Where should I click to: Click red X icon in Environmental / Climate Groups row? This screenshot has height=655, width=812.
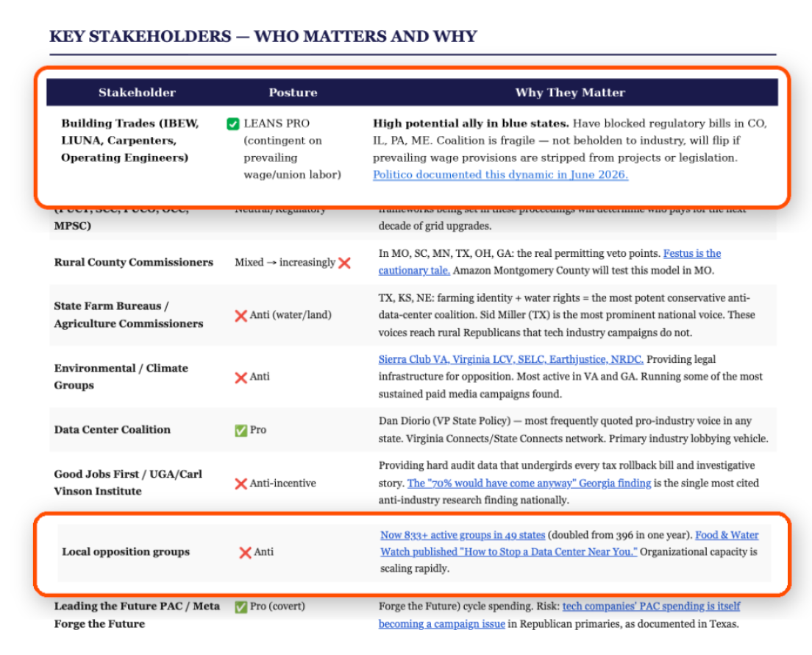(241, 378)
